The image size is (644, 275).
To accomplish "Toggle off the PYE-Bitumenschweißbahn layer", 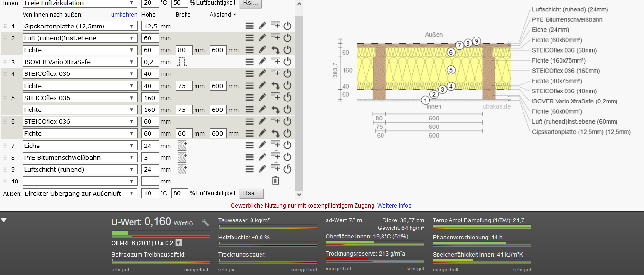I will pos(287,157).
